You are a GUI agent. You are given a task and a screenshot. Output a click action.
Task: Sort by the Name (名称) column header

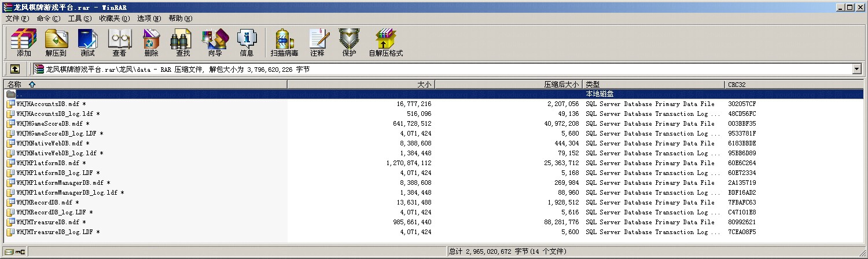coord(145,85)
